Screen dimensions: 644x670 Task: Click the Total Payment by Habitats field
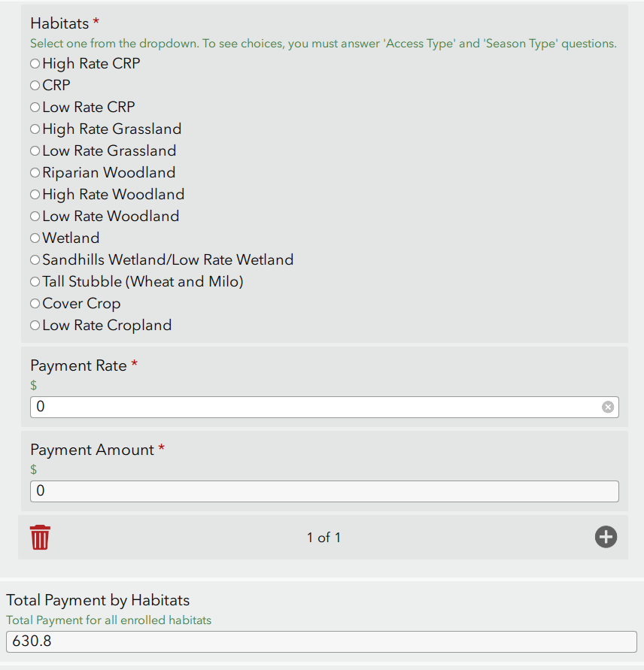[321, 641]
